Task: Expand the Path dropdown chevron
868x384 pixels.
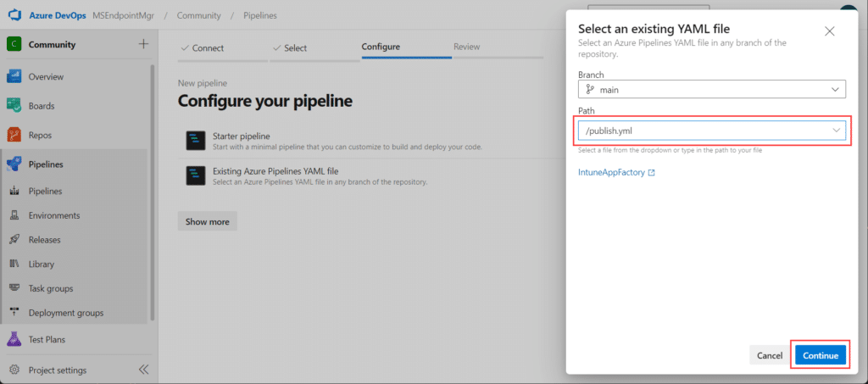Action: pyautogui.click(x=835, y=130)
